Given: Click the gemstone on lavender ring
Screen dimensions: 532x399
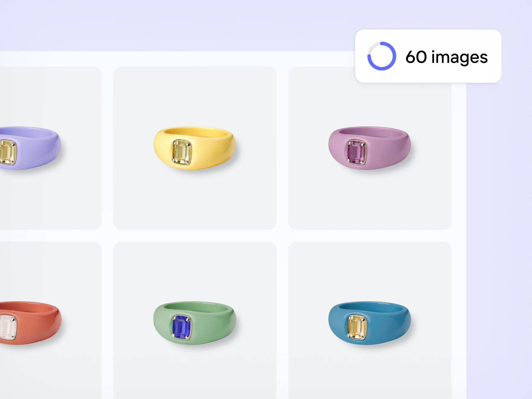Looking at the screenshot, I should coord(8,152).
